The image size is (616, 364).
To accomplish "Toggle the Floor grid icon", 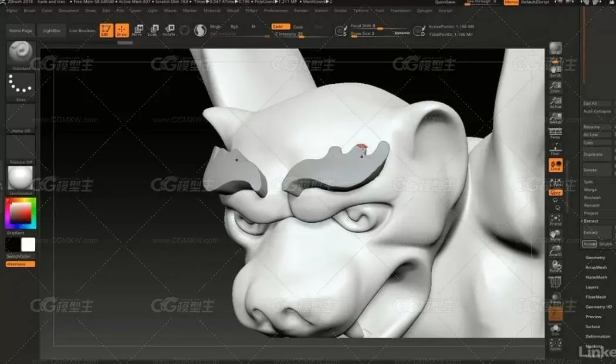I will [x=555, y=149].
